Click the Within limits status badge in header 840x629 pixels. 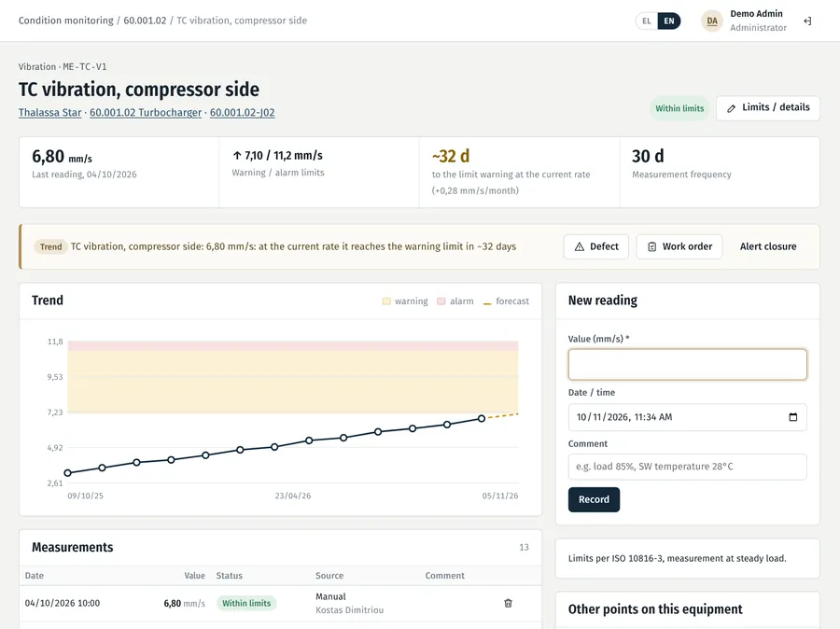coord(679,108)
